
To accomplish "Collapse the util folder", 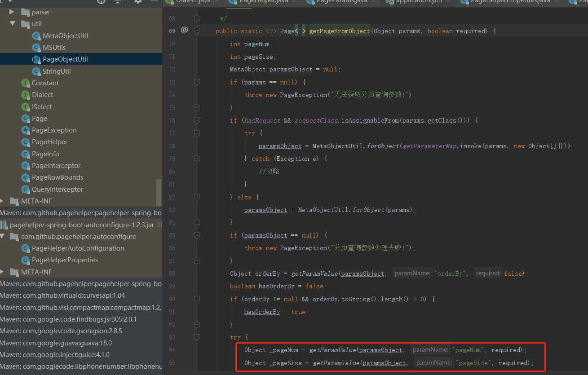I will click(12, 24).
